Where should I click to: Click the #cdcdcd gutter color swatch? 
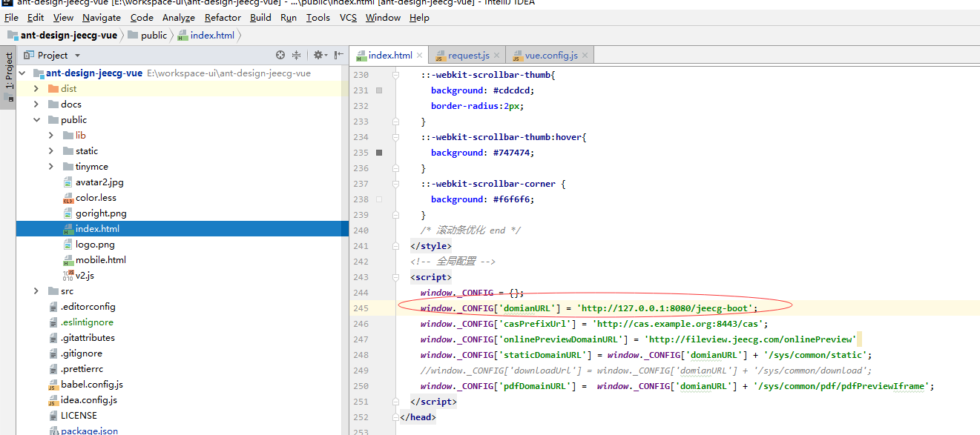click(x=379, y=90)
